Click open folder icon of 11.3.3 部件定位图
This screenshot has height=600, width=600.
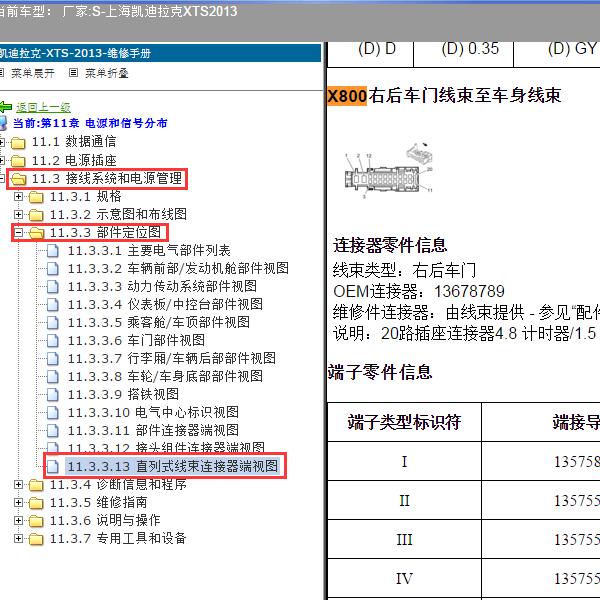click(36, 233)
